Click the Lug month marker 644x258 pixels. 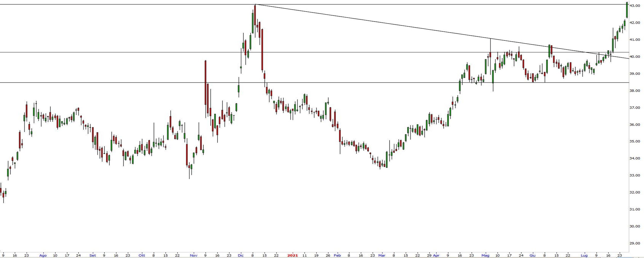pyautogui.click(x=584, y=255)
